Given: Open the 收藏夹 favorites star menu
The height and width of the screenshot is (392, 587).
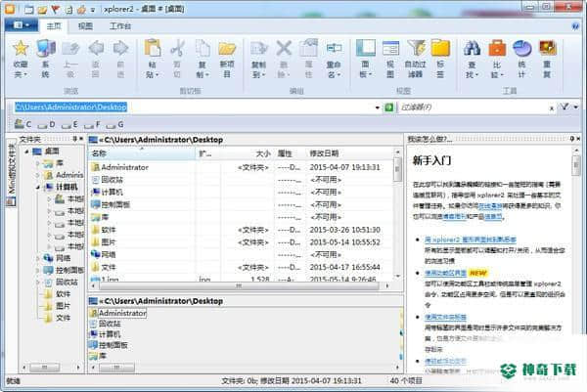Looking at the screenshot, I should tap(21, 59).
